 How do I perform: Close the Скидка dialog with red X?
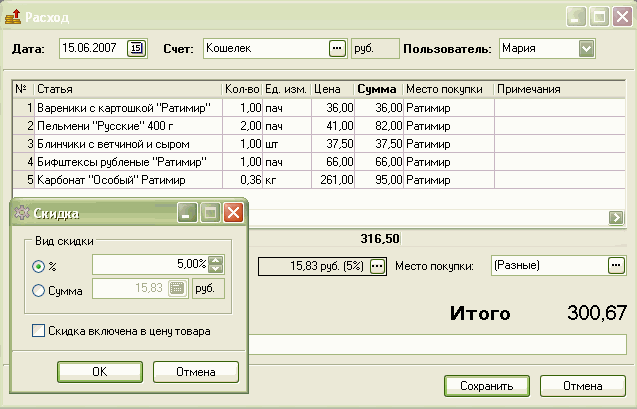(x=233, y=213)
